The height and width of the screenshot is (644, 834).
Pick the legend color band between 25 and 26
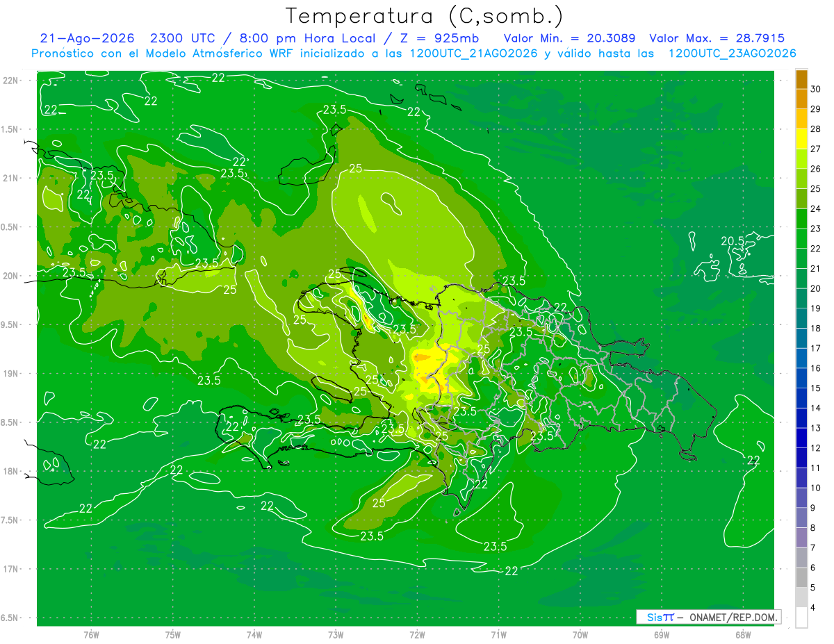pyautogui.click(x=801, y=179)
